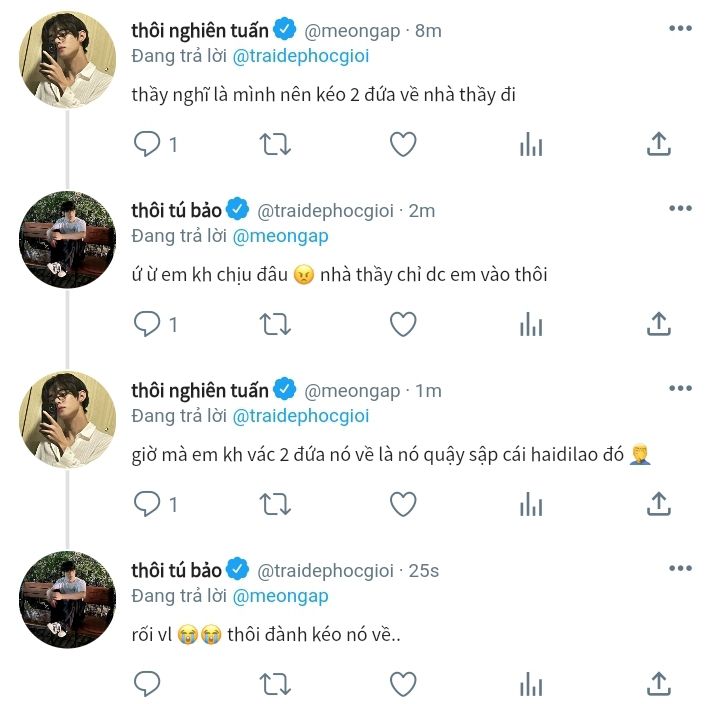Retweet the first tweet about 'kéo 2 đứa về nhà thầy'
The height and width of the screenshot is (704, 720).
click(275, 144)
